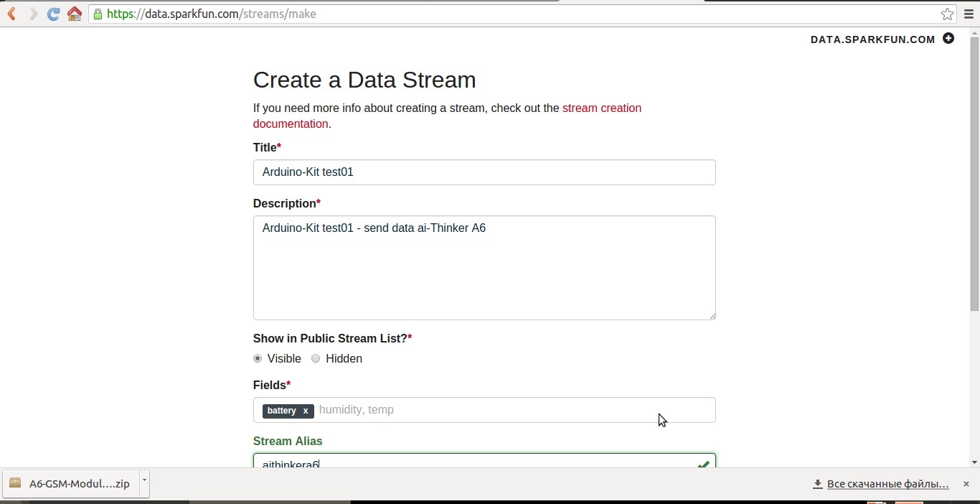Click the Title input field
Viewport: 980px width, 504px height.
tap(484, 172)
